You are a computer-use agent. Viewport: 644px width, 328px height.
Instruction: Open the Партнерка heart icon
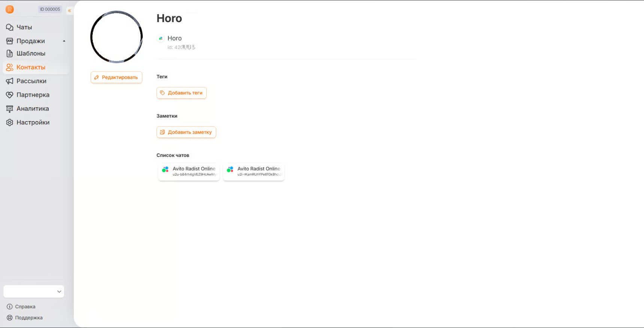(10, 95)
